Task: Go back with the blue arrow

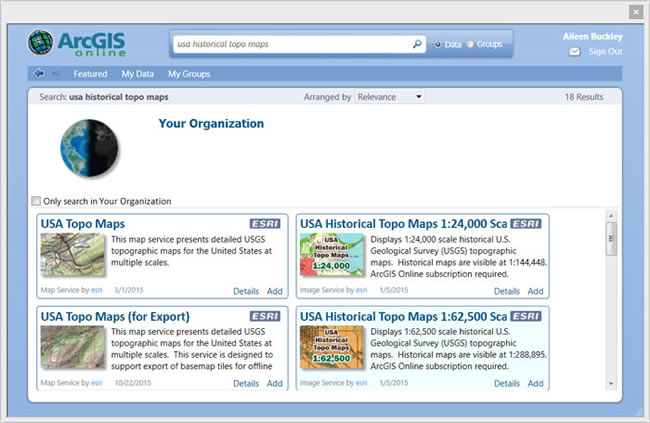Action: pos(39,73)
